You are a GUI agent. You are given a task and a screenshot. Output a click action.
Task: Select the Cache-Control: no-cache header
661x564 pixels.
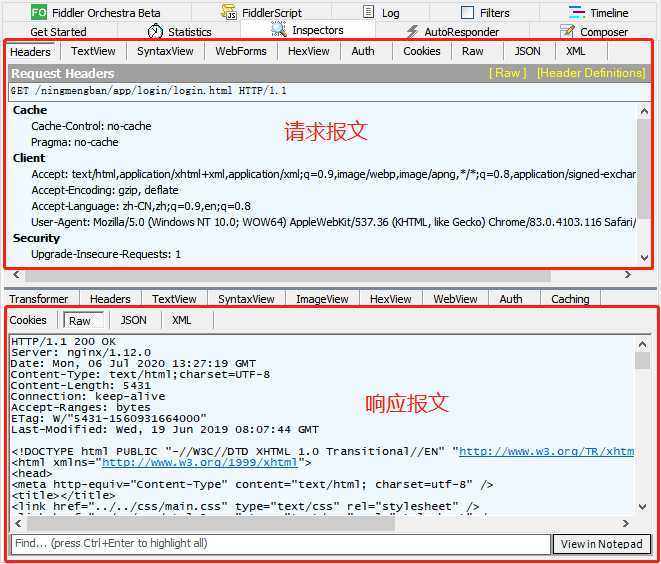91,126
